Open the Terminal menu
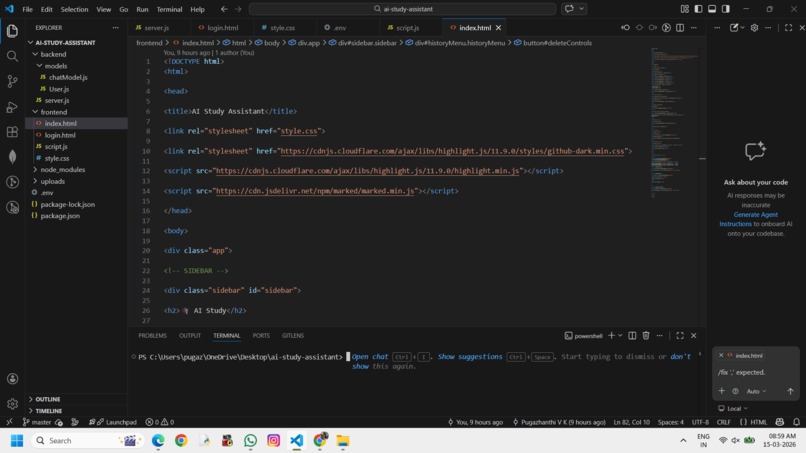The height and width of the screenshot is (453, 806). point(170,9)
